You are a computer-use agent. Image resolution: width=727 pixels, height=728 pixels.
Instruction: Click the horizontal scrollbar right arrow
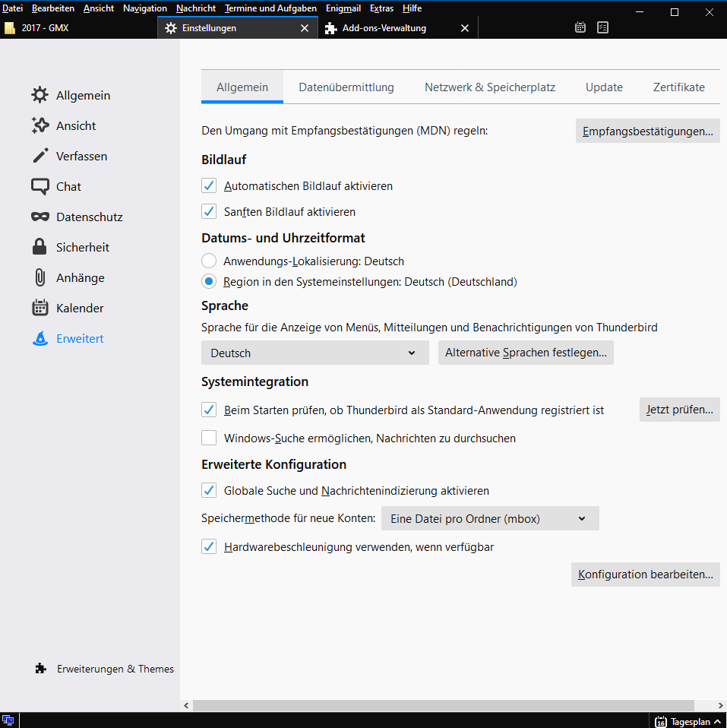click(720, 705)
